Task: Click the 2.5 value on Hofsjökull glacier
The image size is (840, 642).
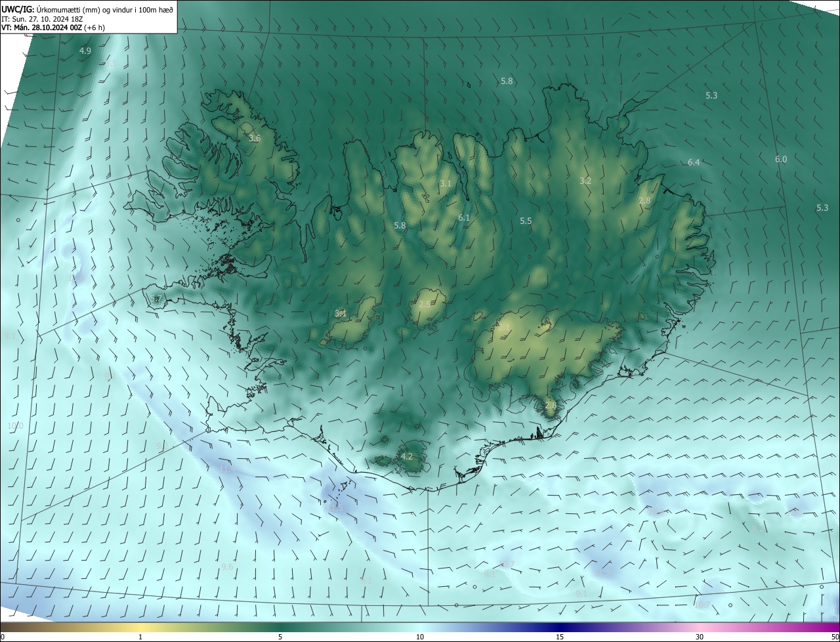Action: [425, 304]
